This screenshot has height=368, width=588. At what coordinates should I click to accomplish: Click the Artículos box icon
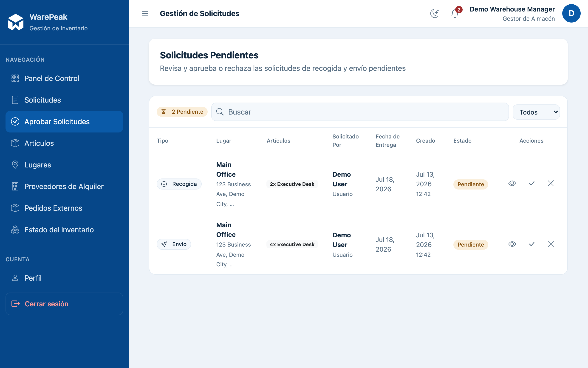coord(15,143)
